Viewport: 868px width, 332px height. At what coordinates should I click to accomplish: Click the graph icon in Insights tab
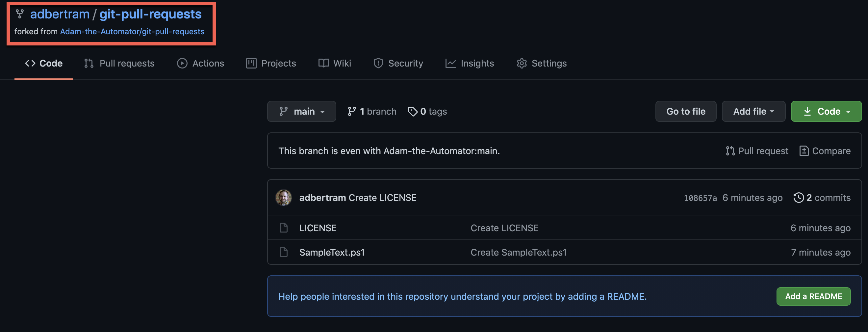click(x=450, y=63)
